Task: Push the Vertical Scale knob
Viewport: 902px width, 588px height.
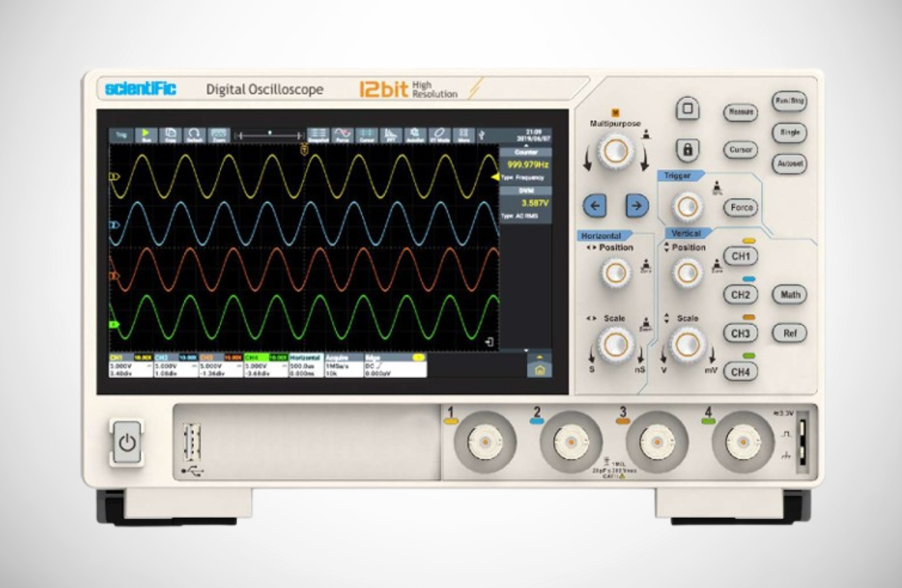Action: click(x=687, y=344)
